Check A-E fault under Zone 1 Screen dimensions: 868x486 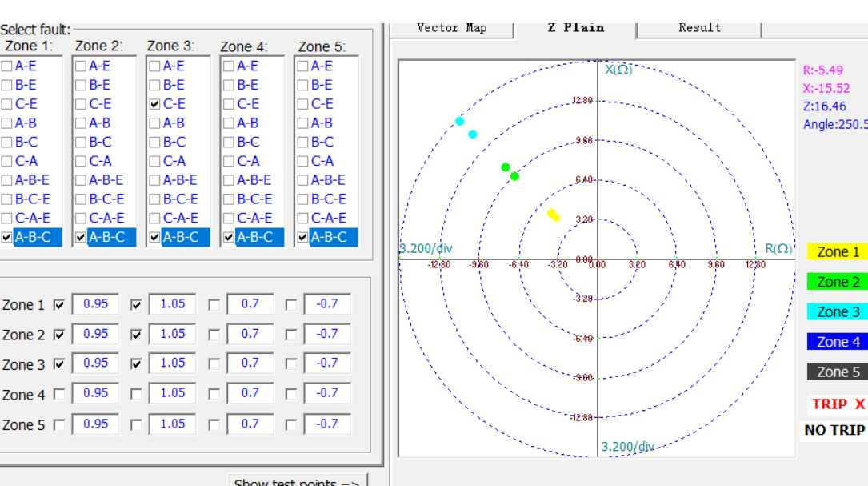(6, 66)
